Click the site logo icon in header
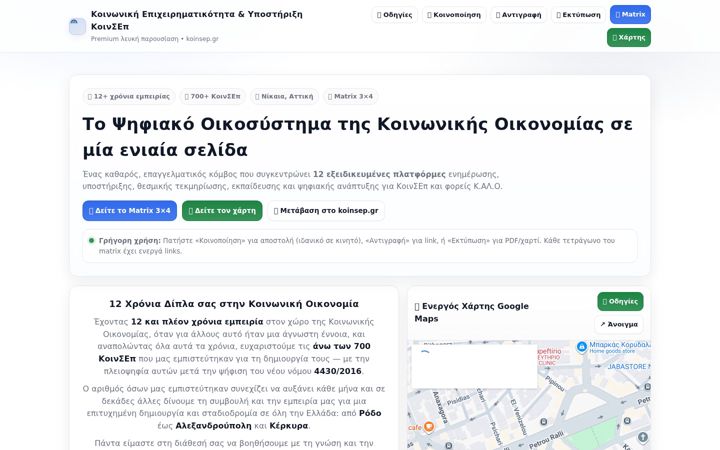Screen dimensions: 720x450 pos(77,26)
